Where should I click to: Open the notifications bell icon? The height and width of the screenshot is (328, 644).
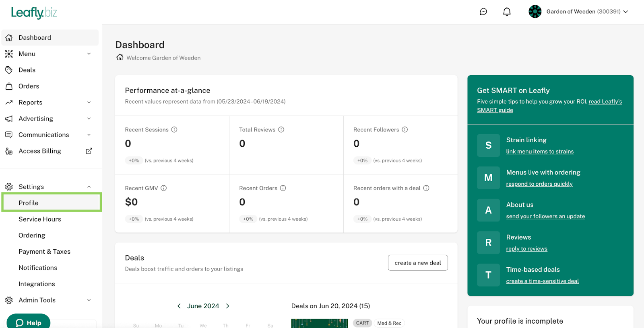[507, 12]
